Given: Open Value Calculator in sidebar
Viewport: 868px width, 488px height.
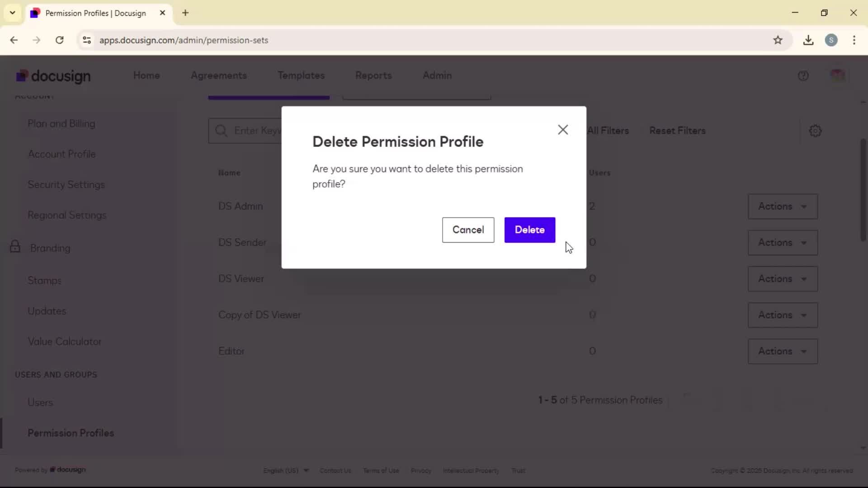Looking at the screenshot, I should click(x=65, y=342).
